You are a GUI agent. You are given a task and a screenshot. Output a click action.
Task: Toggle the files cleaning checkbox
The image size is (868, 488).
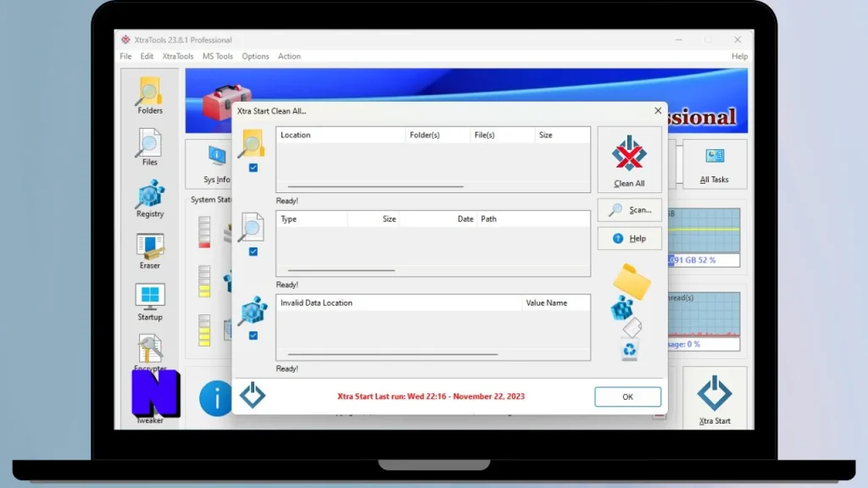point(253,252)
